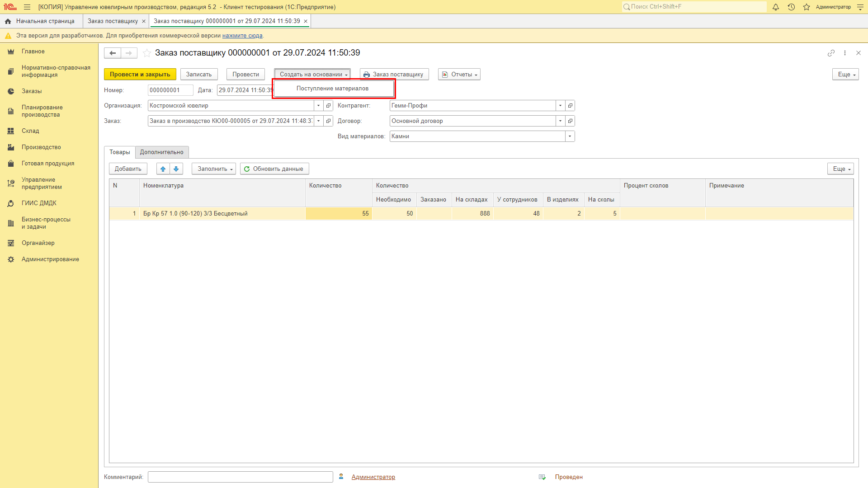Open the Администратор link at bottom
The height and width of the screenshot is (488, 868).
[373, 477]
